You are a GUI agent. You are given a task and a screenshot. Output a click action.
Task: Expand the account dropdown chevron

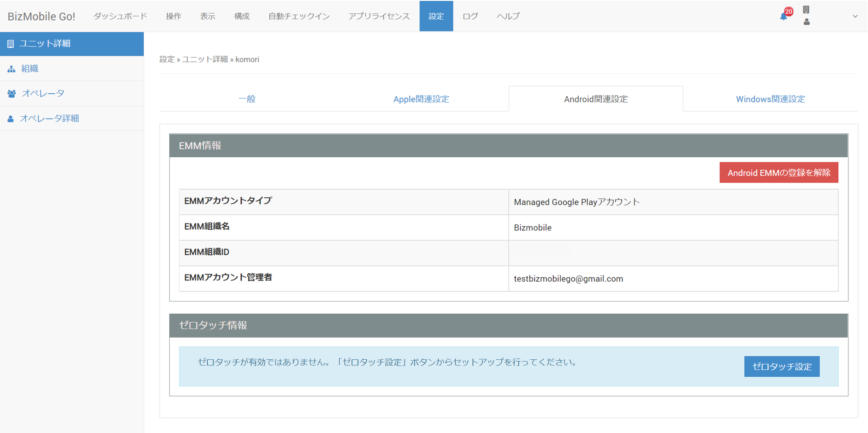(855, 16)
